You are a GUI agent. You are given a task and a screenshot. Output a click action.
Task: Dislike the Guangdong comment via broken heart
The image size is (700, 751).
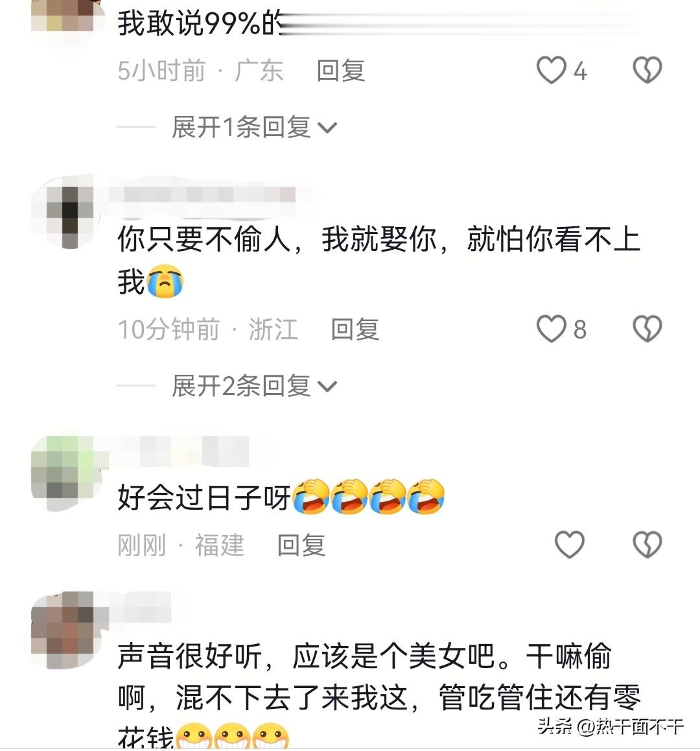pyautogui.click(x=647, y=70)
